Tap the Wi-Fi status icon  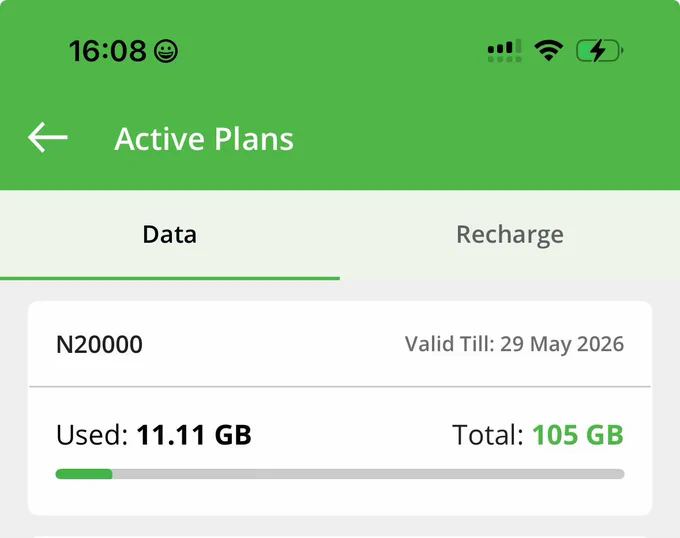pos(549,51)
